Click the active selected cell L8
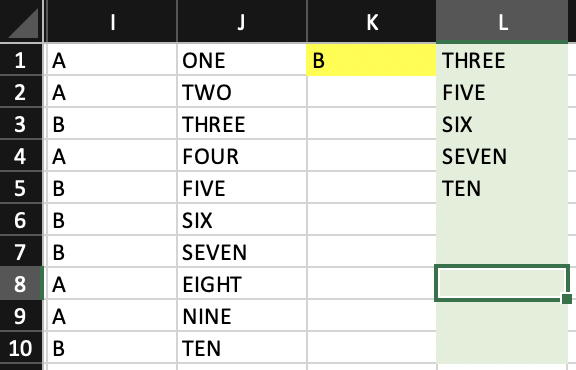The height and width of the screenshot is (370, 576). pyautogui.click(x=502, y=283)
